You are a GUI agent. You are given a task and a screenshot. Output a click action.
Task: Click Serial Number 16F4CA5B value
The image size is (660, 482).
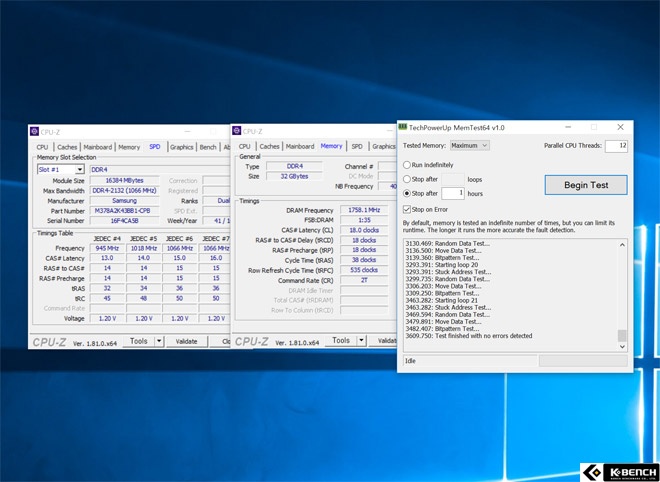125,221
